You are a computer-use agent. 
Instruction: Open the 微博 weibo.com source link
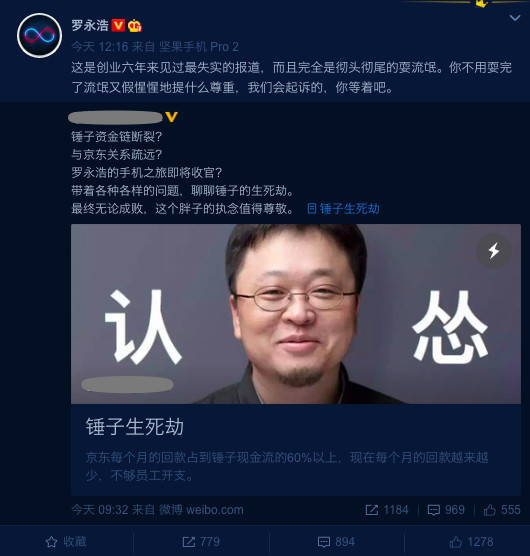pyautogui.click(x=201, y=510)
